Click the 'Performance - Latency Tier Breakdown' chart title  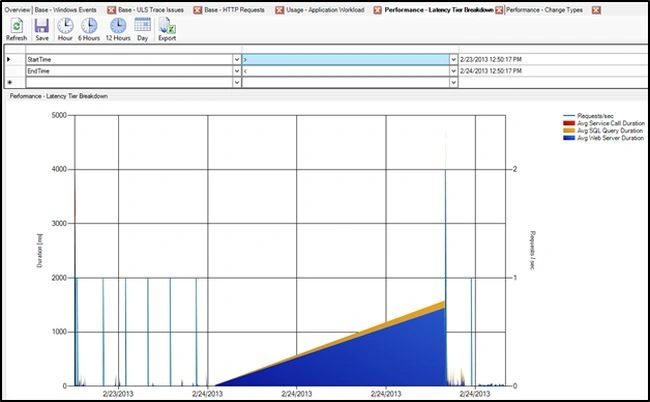(58, 96)
